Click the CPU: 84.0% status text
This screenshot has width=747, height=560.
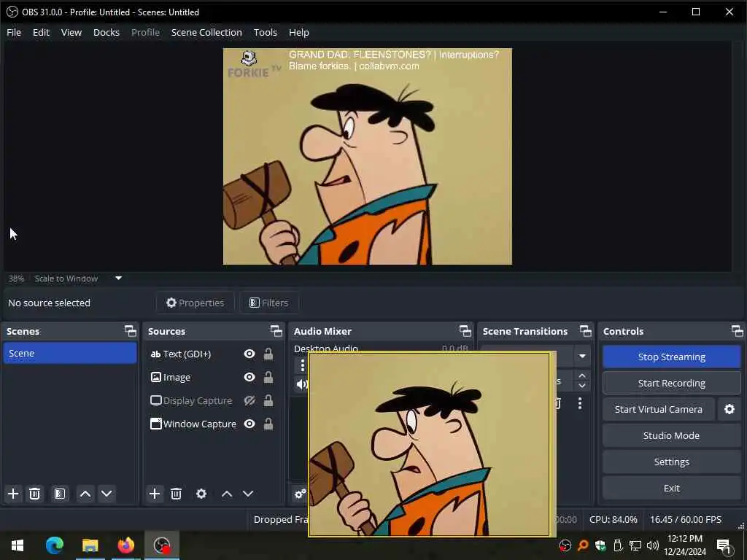tap(613, 519)
